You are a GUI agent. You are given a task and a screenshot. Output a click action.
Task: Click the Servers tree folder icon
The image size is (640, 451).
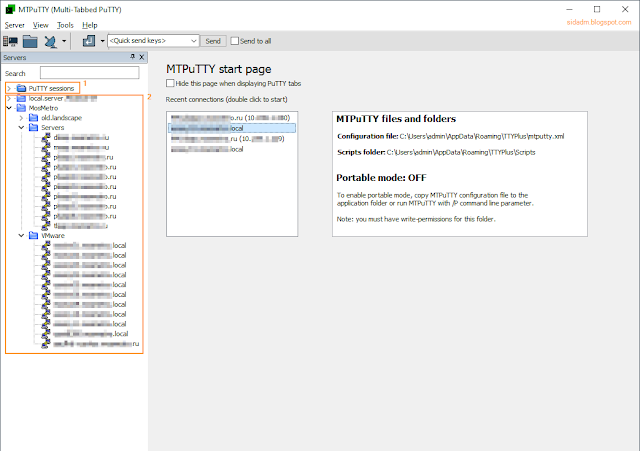pos(34,128)
